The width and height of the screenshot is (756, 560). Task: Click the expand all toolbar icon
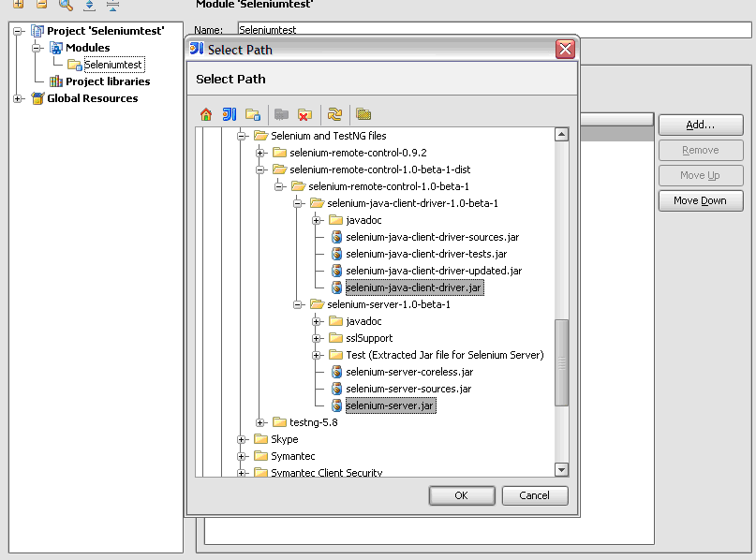[89, 5]
